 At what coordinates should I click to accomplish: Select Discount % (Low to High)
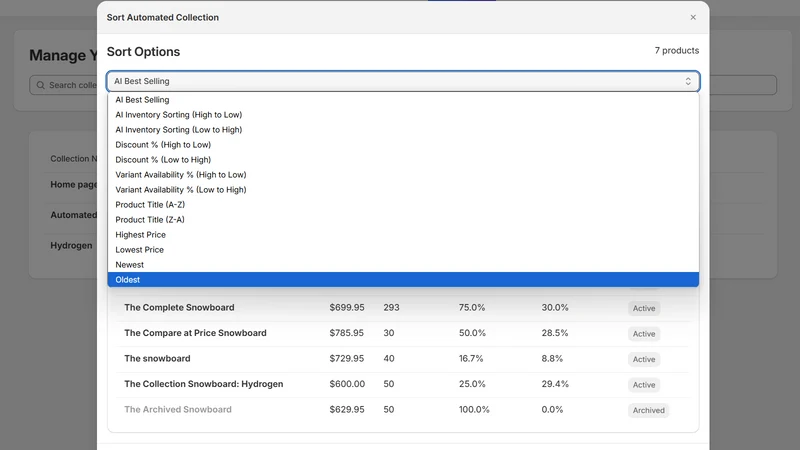pyautogui.click(x=403, y=160)
